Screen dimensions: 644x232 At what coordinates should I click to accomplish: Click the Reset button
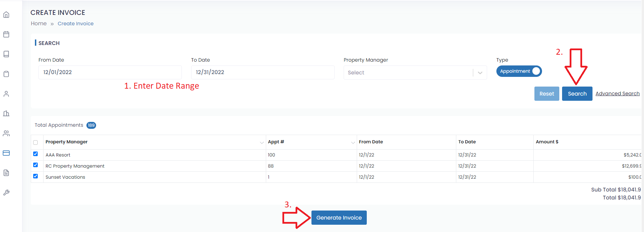547,94
